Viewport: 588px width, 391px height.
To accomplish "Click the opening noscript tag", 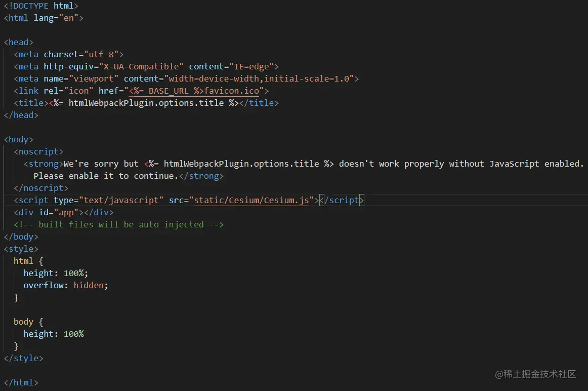I will 38,151.
